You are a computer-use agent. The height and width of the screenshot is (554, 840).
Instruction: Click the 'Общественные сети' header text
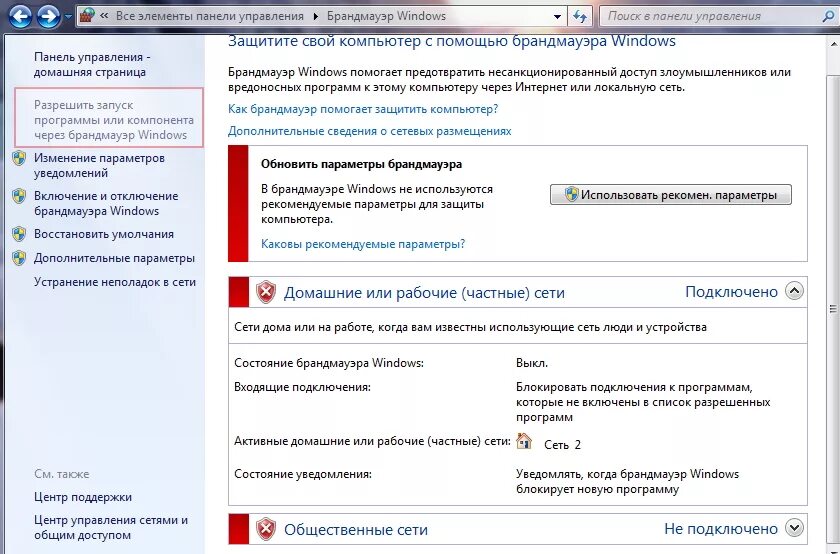[x=356, y=530]
